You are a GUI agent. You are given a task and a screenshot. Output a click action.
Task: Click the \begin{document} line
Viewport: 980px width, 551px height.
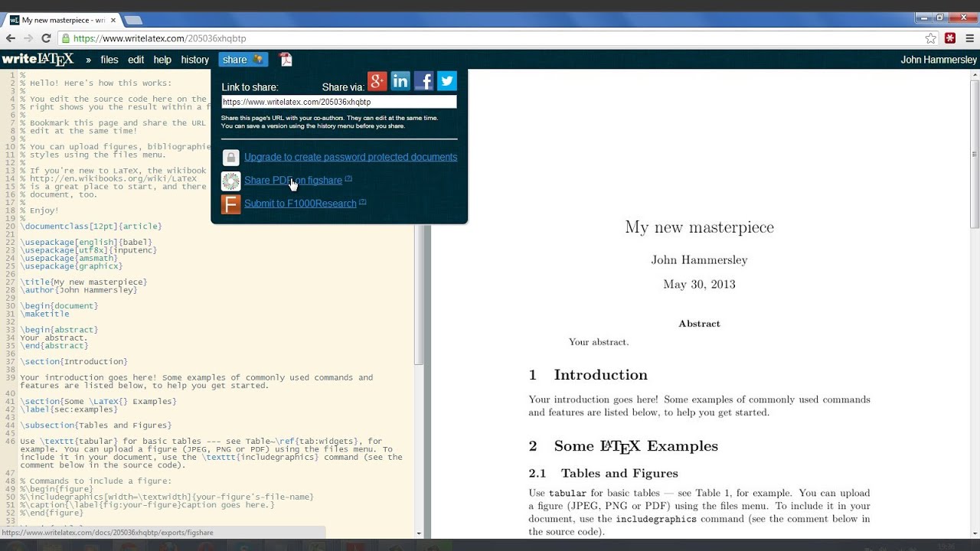[59, 306]
